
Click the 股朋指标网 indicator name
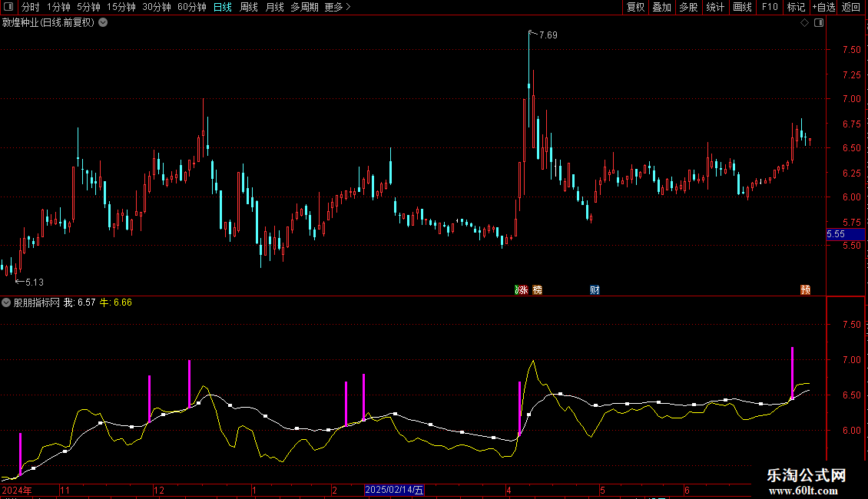[x=37, y=302]
